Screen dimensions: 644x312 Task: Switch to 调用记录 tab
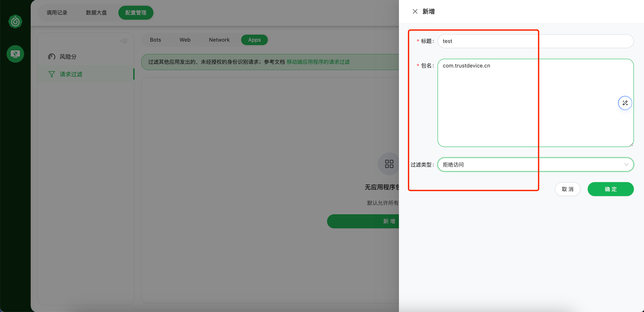[57, 13]
